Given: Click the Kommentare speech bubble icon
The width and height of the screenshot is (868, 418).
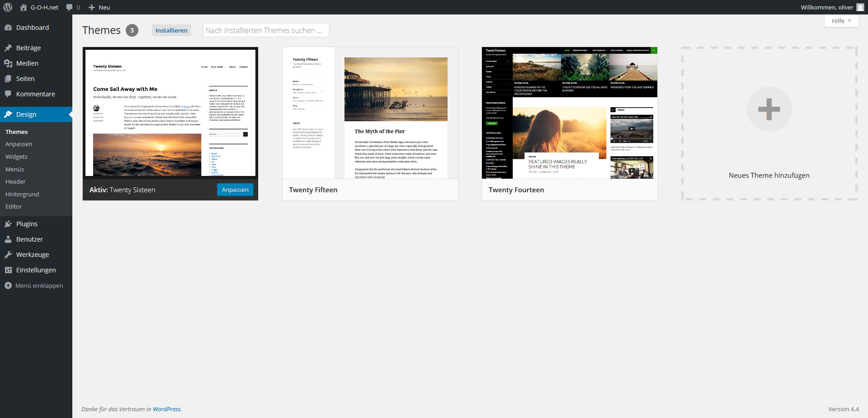Looking at the screenshot, I should pyautogui.click(x=8, y=94).
